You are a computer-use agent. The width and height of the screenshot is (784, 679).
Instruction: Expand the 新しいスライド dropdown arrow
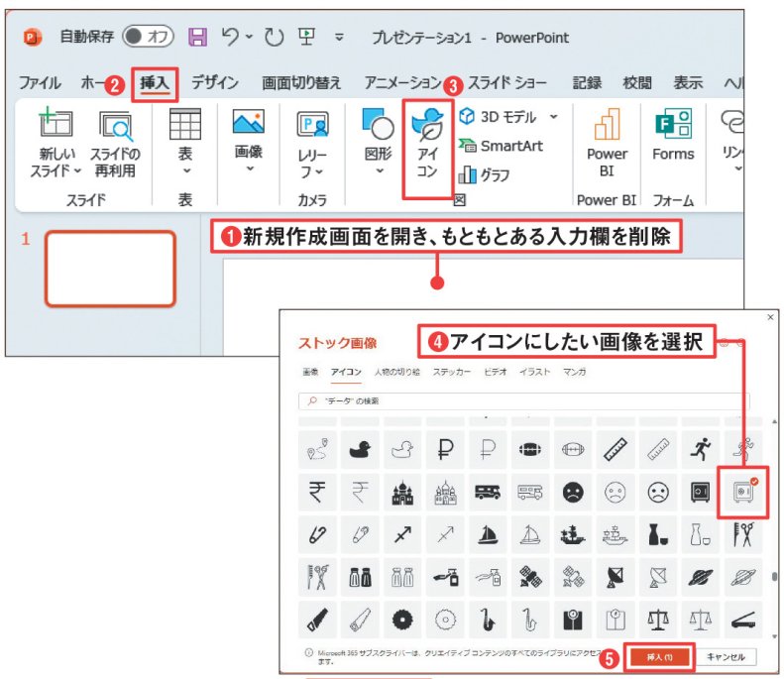pos(77,171)
